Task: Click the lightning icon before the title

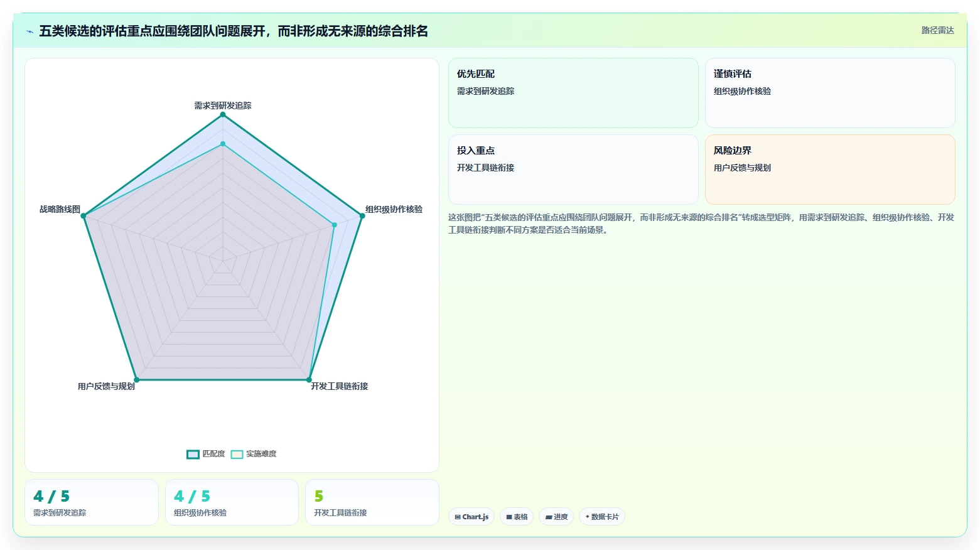Action: click(x=30, y=31)
